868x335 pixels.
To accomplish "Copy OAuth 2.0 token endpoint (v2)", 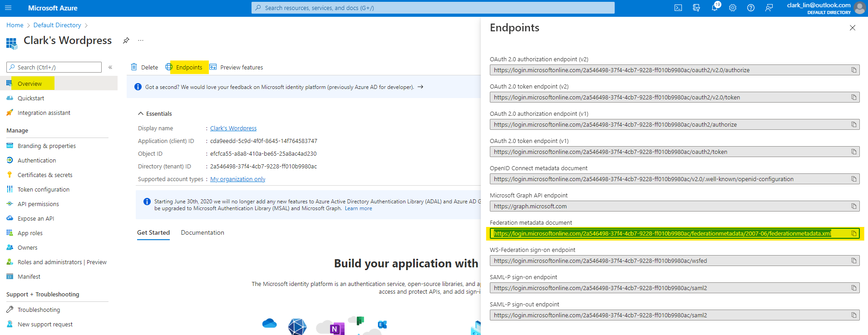I will pos(853,97).
